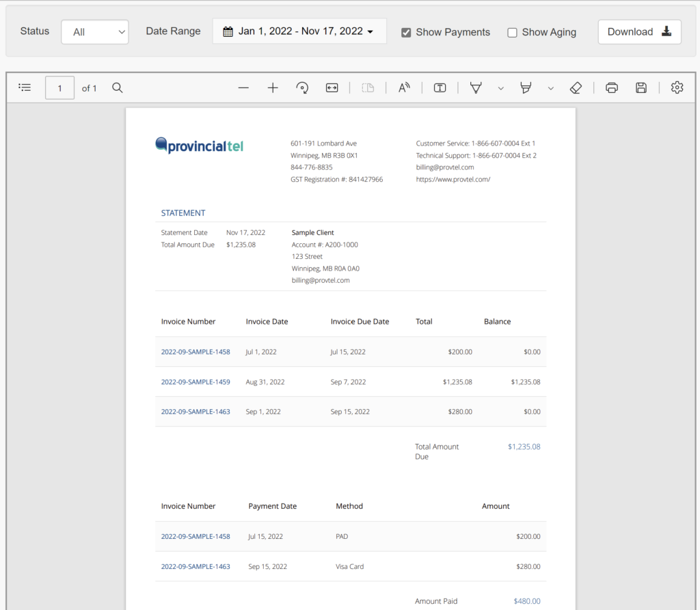Click the Download button
The width and height of the screenshot is (700, 610).
pyautogui.click(x=639, y=31)
